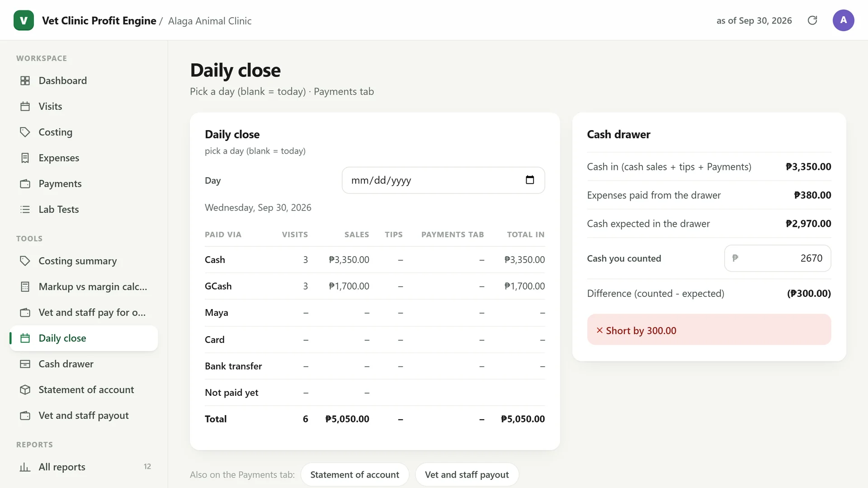This screenshot has width=868, height=488.
Task: Open Dashboard from the sidebar
Action: point(84,80)
